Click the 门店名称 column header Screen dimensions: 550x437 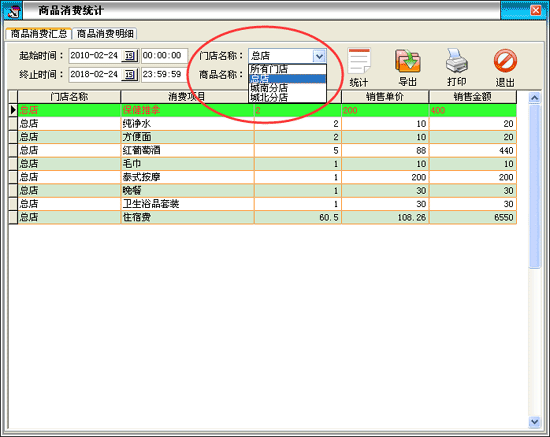[69, 96]
